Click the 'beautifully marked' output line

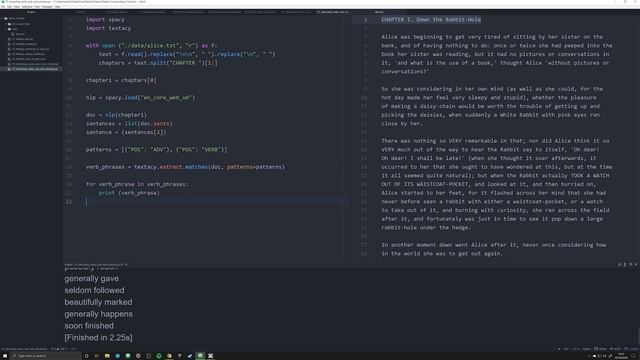98,302
